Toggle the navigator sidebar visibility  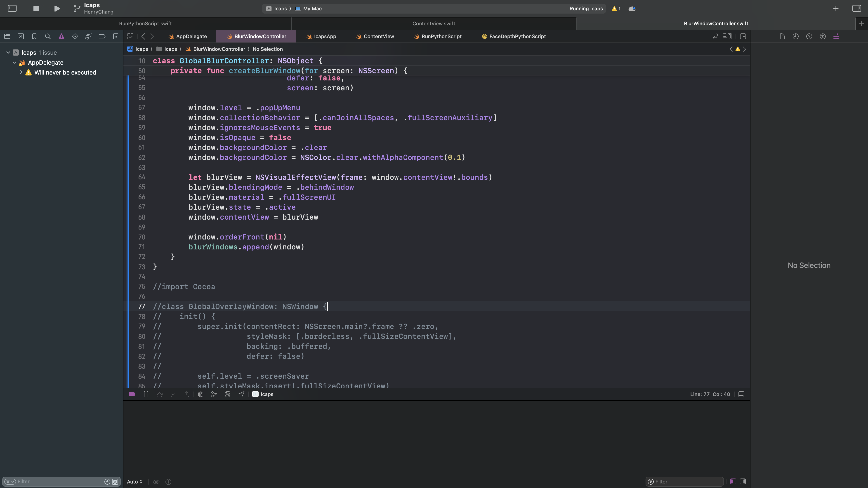coord(12,8)
